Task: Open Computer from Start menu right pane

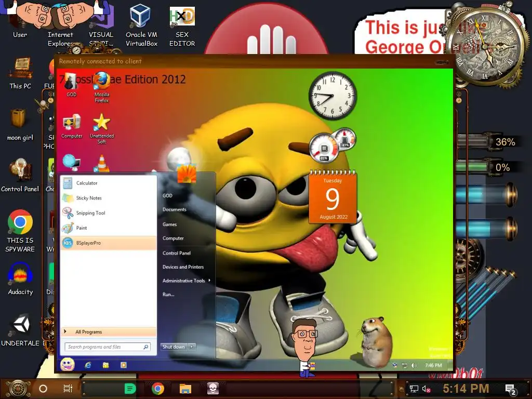Action: tap(173, 238)
